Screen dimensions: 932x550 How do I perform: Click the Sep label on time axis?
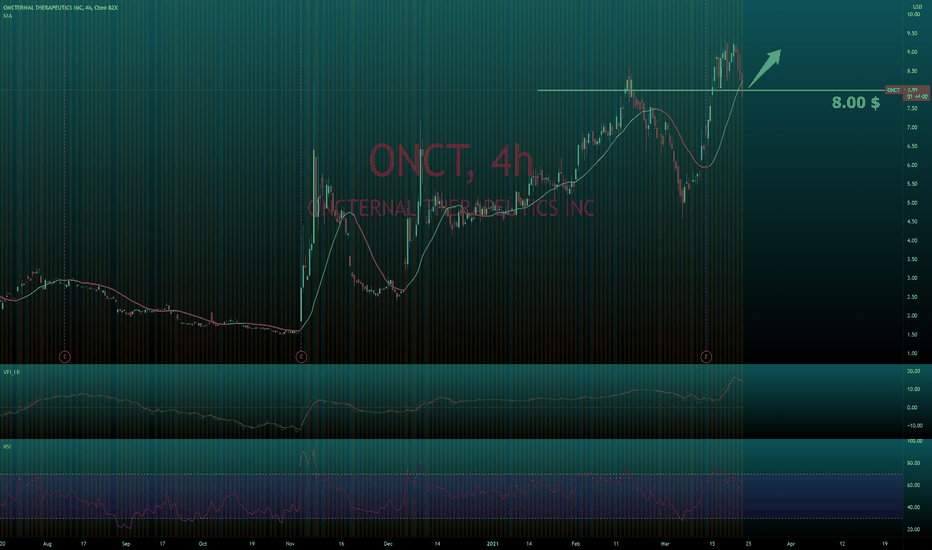click(x=126, y=543)
